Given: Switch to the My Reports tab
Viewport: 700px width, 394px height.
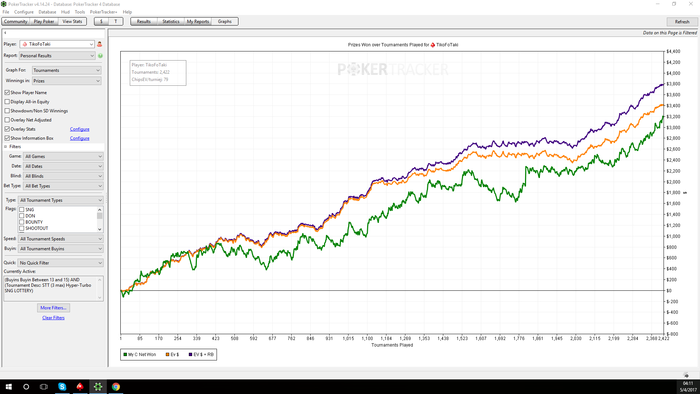Looking at the screenshot, I should coord(198,21).
